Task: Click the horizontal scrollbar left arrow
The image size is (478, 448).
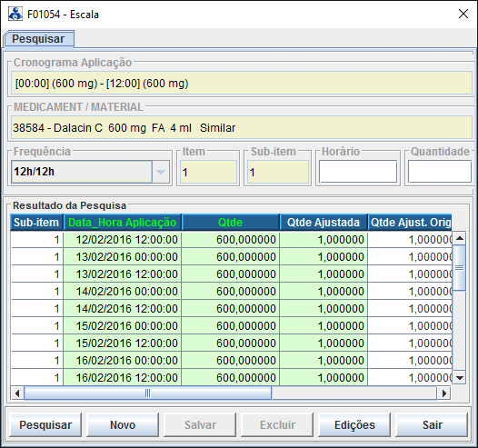Action: [x=17, y=393]
